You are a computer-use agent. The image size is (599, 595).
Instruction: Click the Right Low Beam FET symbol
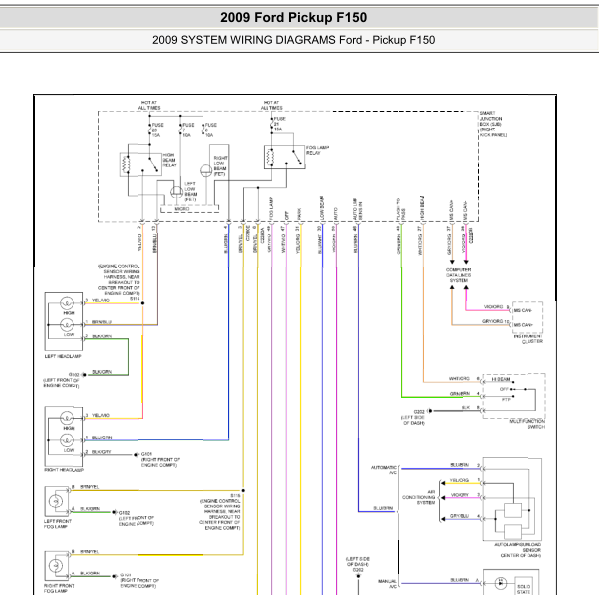point(206,170)
